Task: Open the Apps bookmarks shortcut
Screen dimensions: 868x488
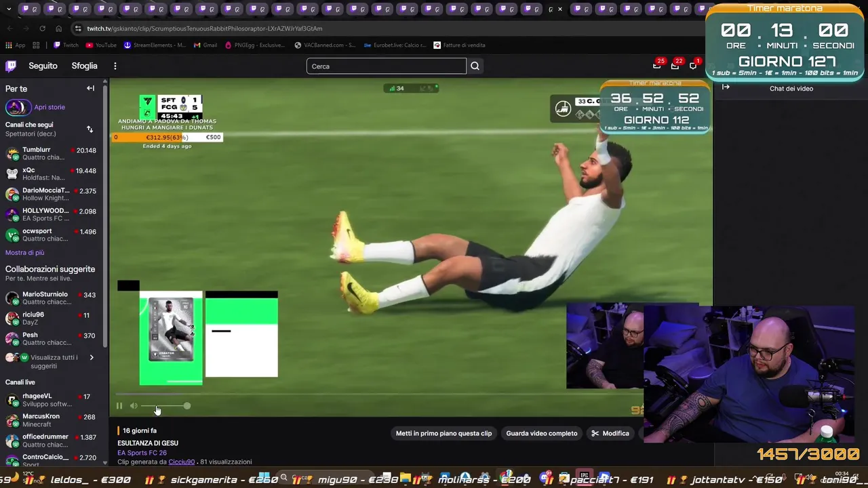Action: (16, 45)
